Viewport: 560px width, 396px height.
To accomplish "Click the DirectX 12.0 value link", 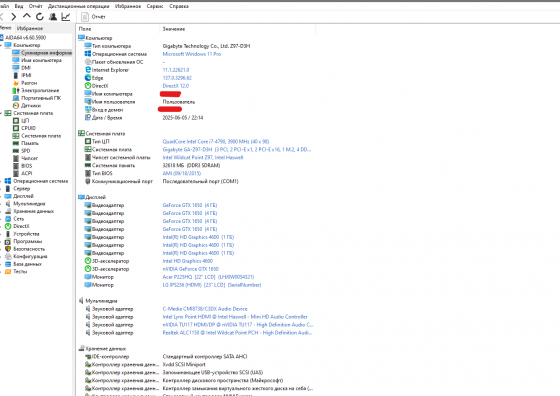I will (x=176, y=86).
